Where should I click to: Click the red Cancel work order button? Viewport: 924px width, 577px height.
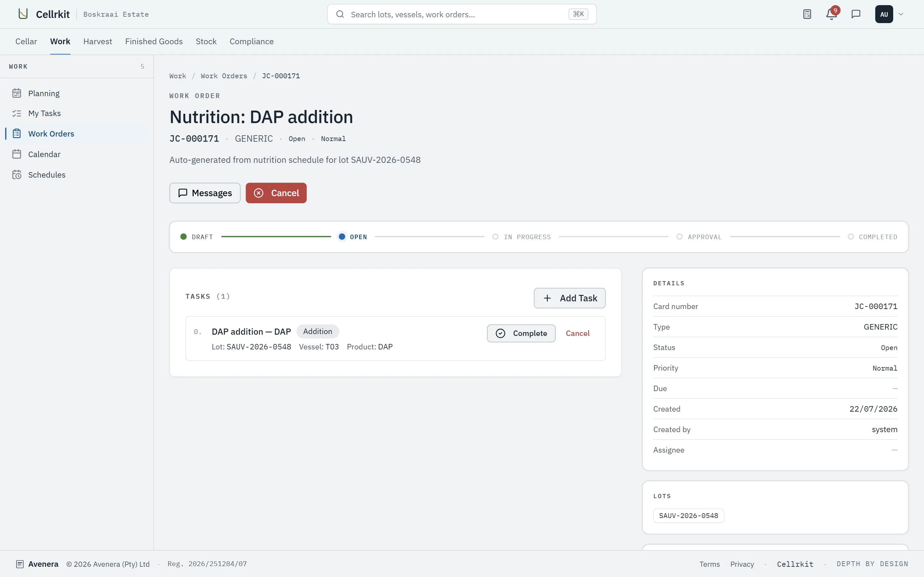pyautogui.click(x=276, y=193)
